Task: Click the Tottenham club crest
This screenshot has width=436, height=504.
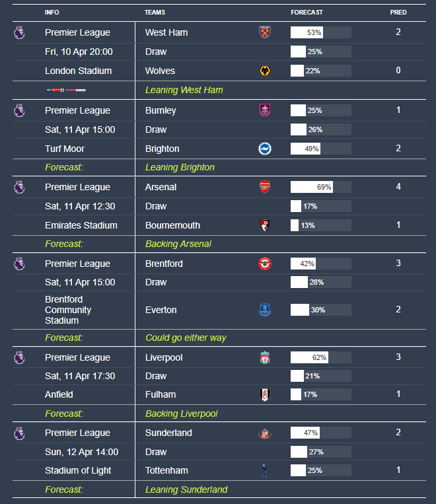Action: (265, 470)
